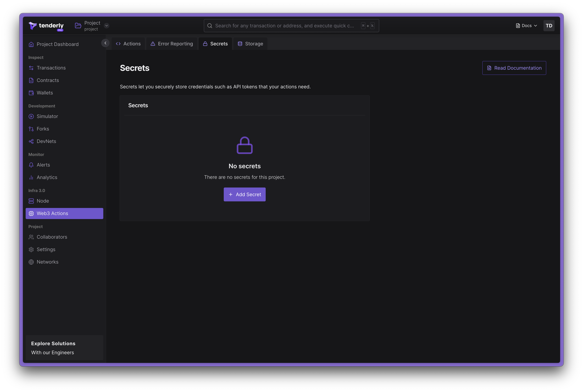Viewport: 583px width, 392px height.
Task: Click the Storage database icon
Action: tap(240, 44)
